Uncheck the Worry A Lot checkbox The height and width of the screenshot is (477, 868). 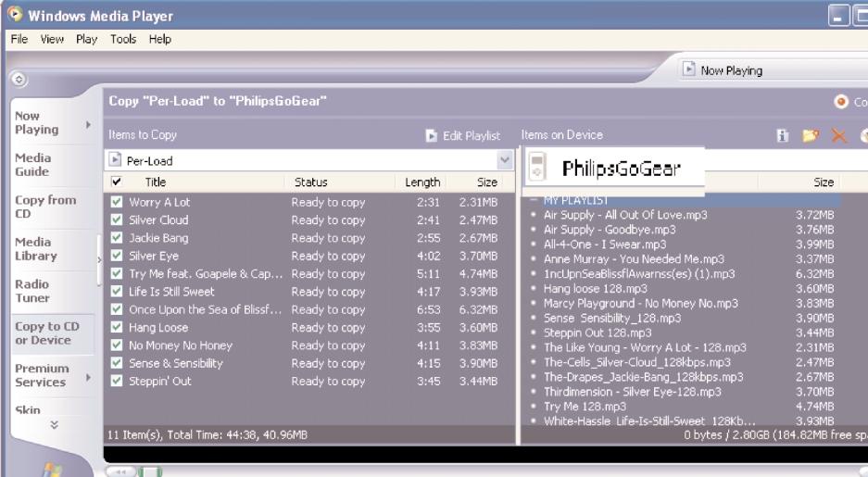[x=116, y=201]
